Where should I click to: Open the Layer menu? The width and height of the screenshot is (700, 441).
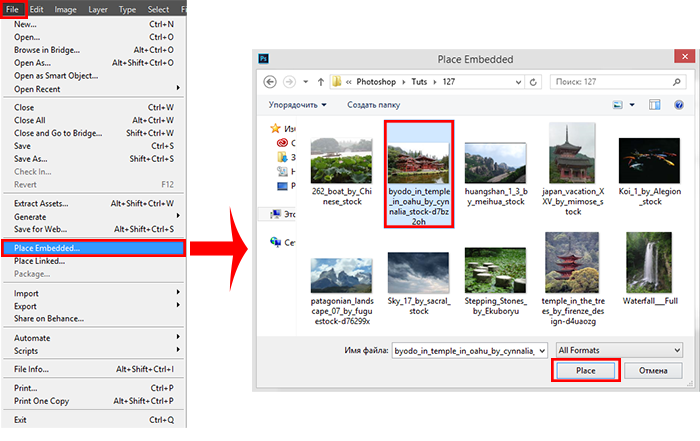pyautogui.click(x=98, y=9)
